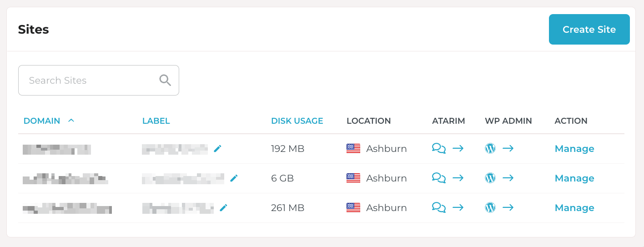Image resolution: width=644 pixels, height=247 pixels.
Task: Click US flag in the 261 MB row
Action: (353, 207)
